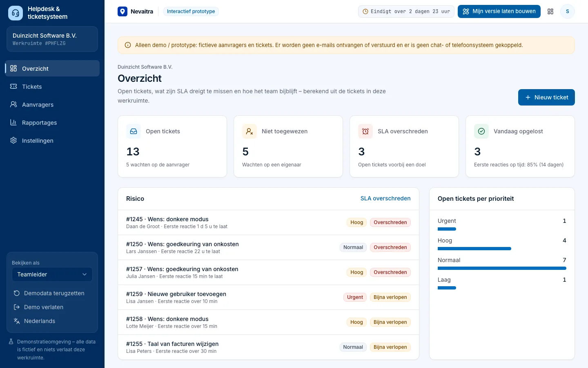
Task: Open ticket #1245 Wens: donkere modus
Action: [268, 222]
